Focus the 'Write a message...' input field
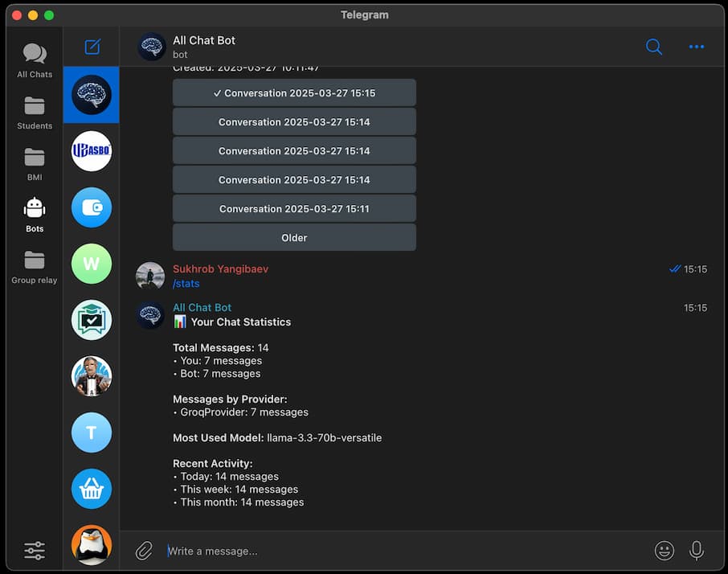 coord(404,551)
